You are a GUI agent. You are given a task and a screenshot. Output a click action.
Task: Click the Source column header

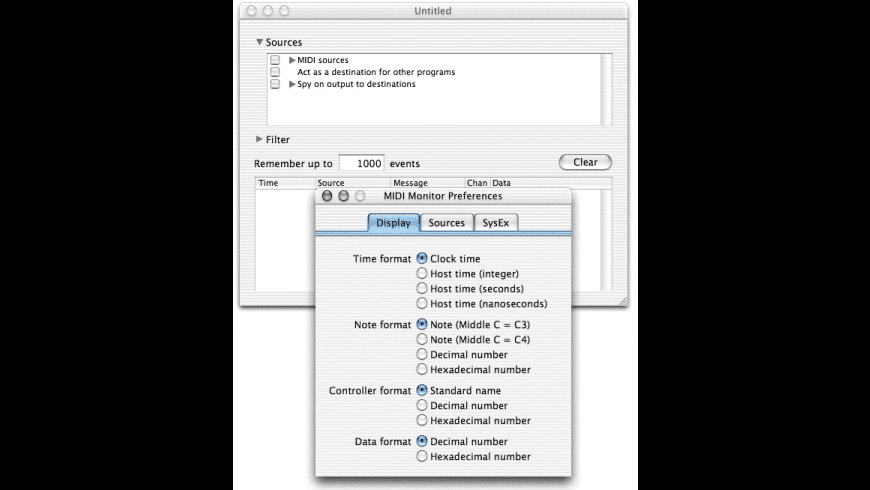pyautogui.click(x=353, y=183)
